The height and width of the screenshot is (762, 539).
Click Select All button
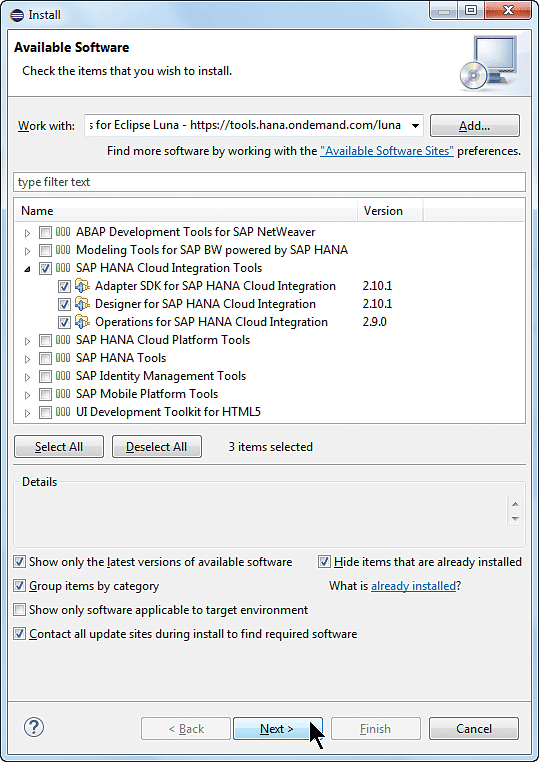(59, 447)
